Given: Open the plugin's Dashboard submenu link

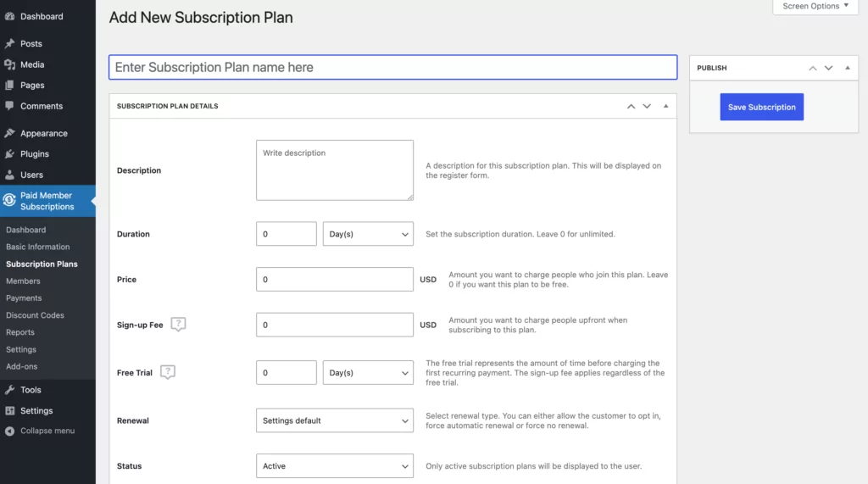Looking at the screenshot, I should tap(26, 230).
